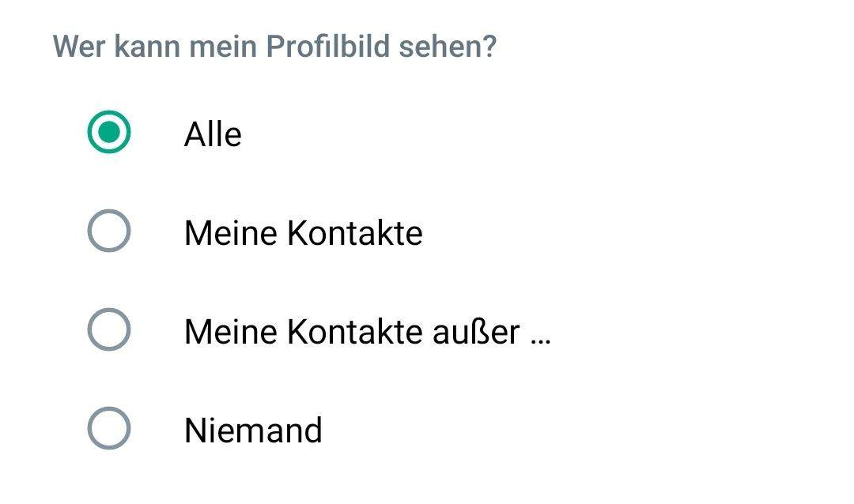This screenshot has width=854, height=504.
Task: Restrict profile picture visibility to "Meine Kontakte"
Action: pos(303,233)
